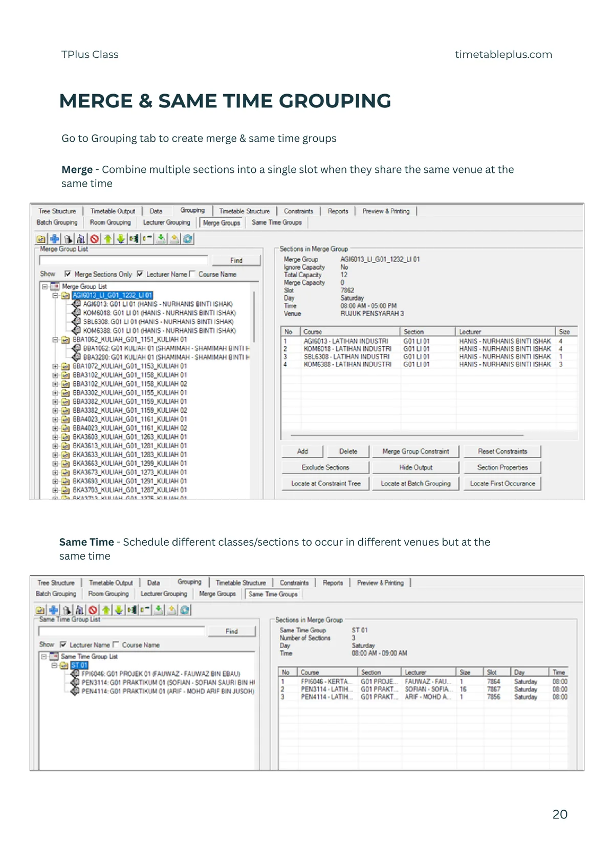This screenshot has width=614, height=868.
Task: Click the folder icon in Same Time Groups toolbar
Action: coord(40,610)
